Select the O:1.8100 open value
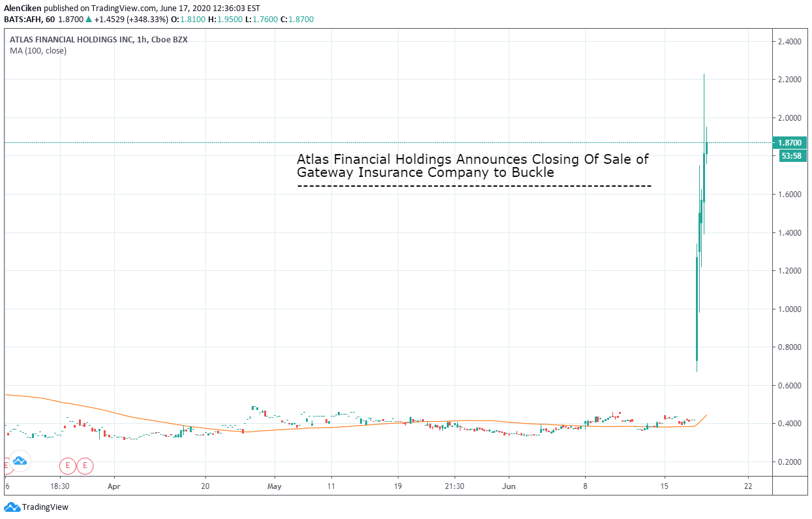Image resolution: width=812 pixels, height=519 pixels. 188,20
